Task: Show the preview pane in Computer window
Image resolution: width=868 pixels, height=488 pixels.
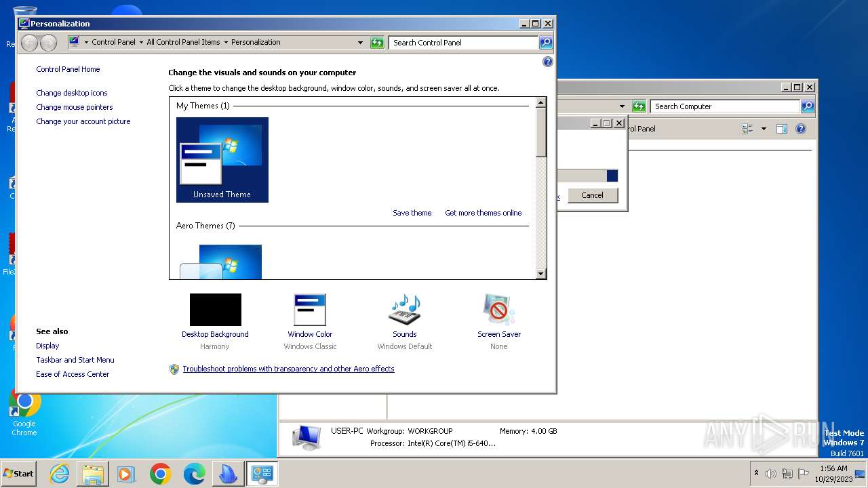Action: [x=782, y=129]
